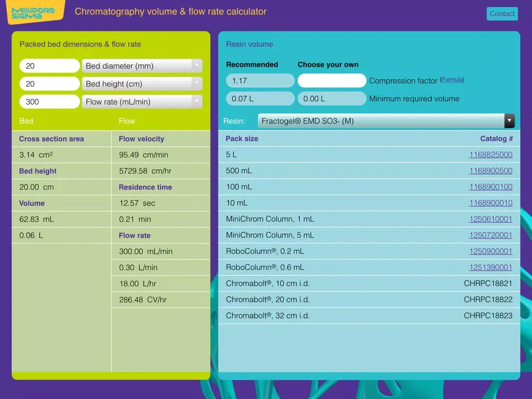Open catalog number 1250720001
This screenshot has width=532, height=399.
(x=491, y=235)
